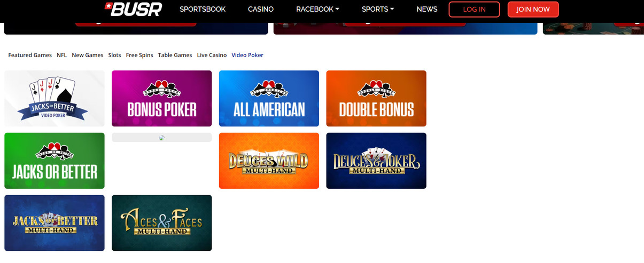Open the Sportsbook page
Image resolution: width=644 pixels, height=263 pixels.
click(203, 9)
